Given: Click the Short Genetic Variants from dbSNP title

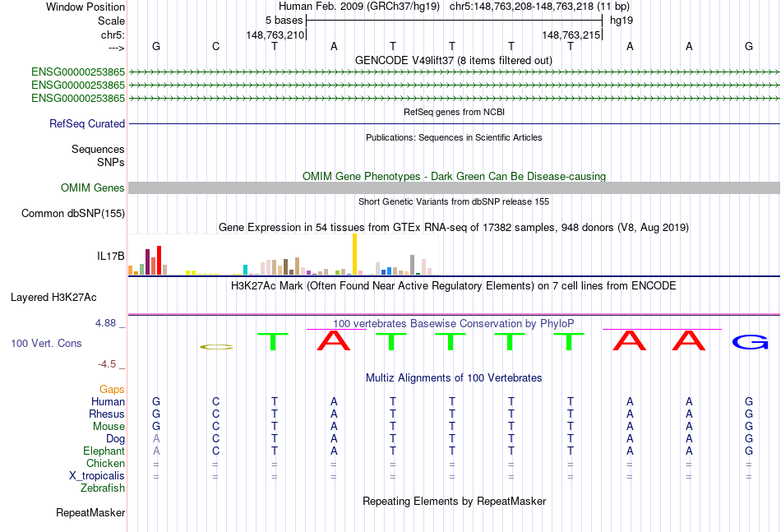Looking at the screenshot, I should pyautogui.click(x=454, y=201).
